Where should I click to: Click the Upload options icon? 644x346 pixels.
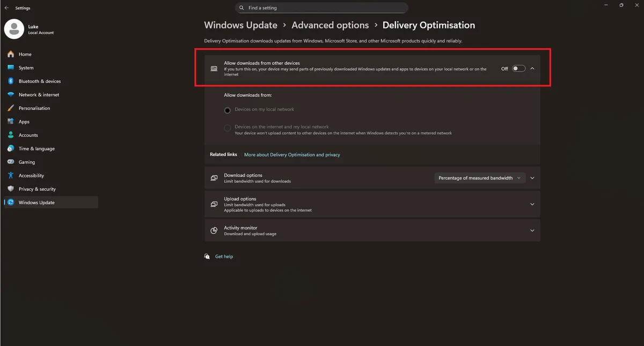click(214, 204)
